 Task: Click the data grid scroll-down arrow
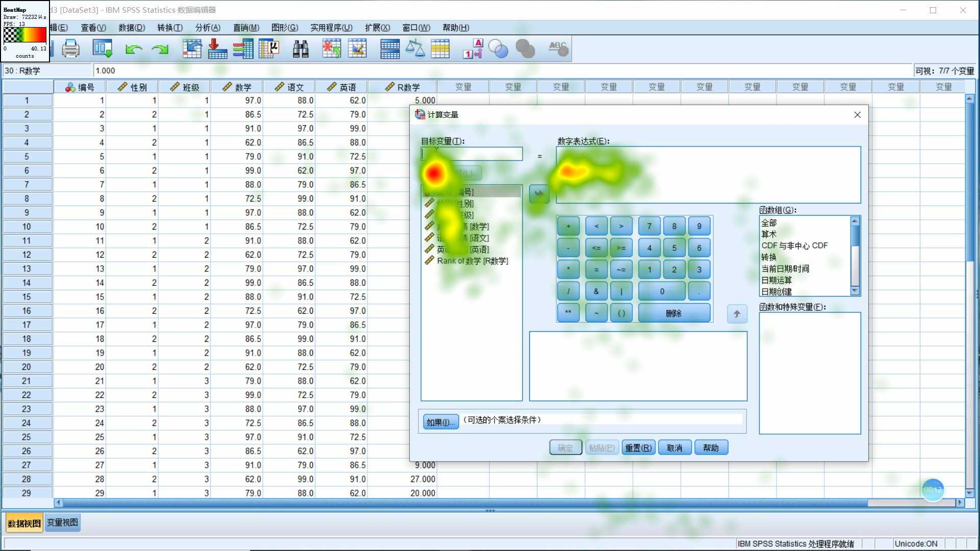969,493
